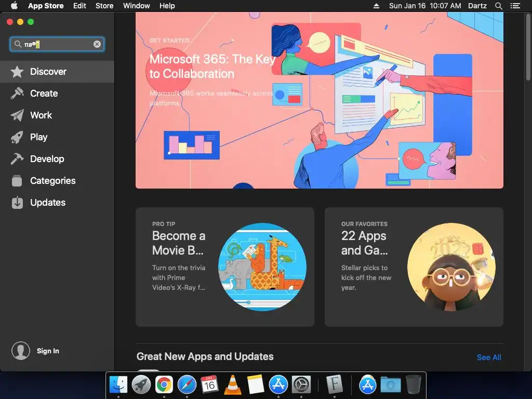Click the magnifier icon in search field
This screenshot has height=399, width=532.
coord(18,44)
